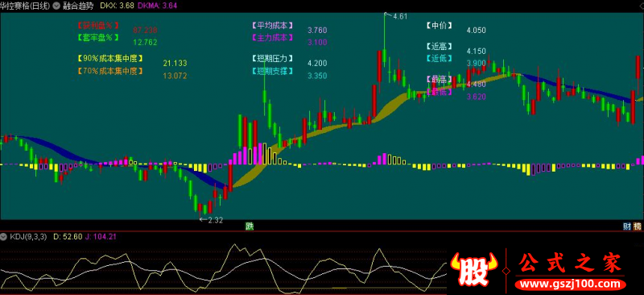This screenshot has width=644, height=295.
Task: Click the 短期压力 label on chart
Action: tap(273, 58)
